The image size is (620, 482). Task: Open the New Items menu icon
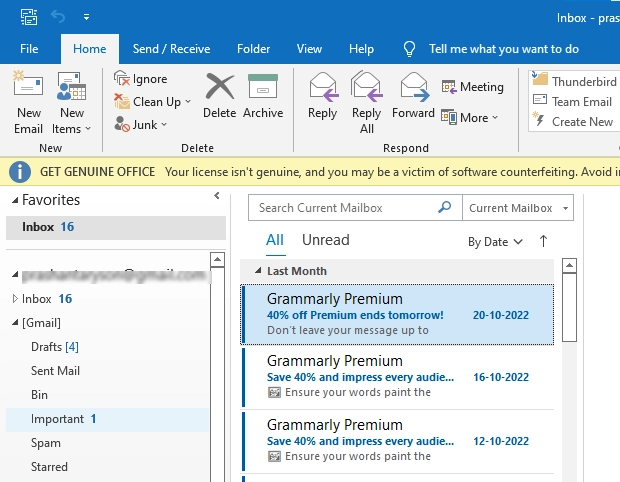click(71, 86)
